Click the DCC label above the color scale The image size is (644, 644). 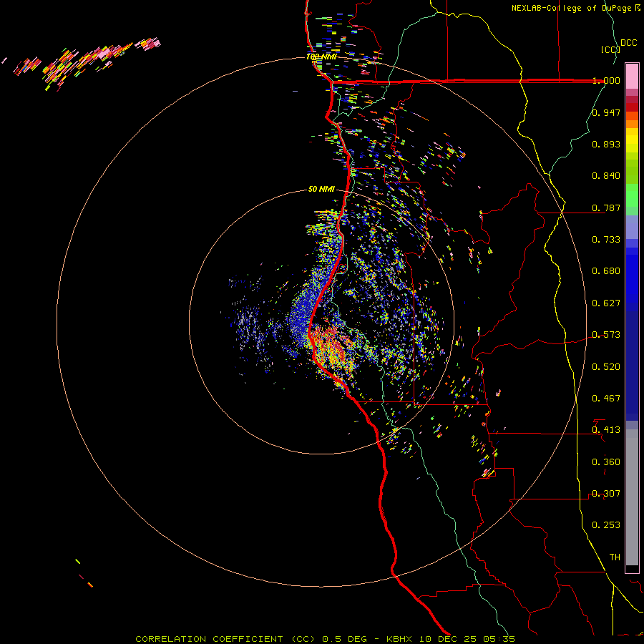628,43
